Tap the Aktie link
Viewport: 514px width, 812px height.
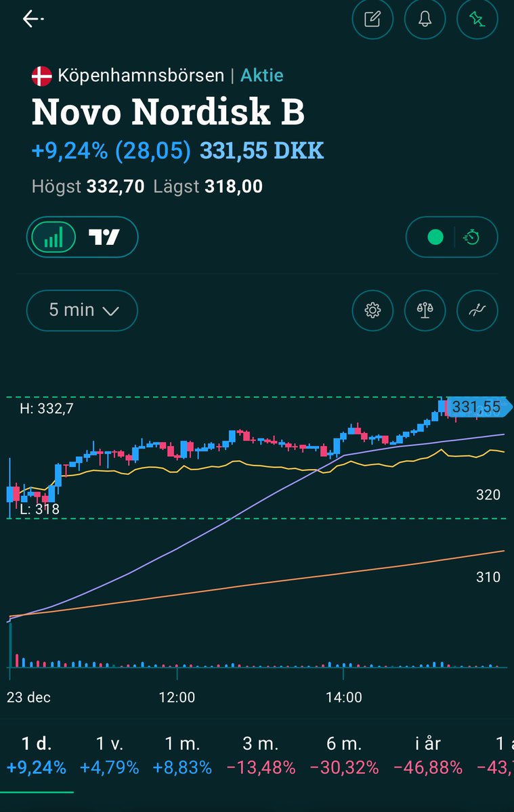click(262, 76)
